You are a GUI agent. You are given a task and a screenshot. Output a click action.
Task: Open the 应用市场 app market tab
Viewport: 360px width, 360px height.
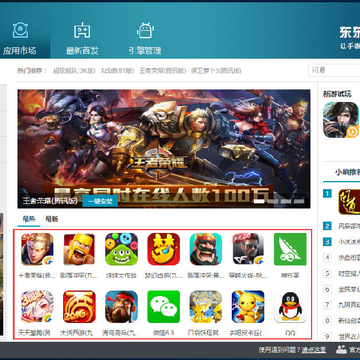click(20, 38)
